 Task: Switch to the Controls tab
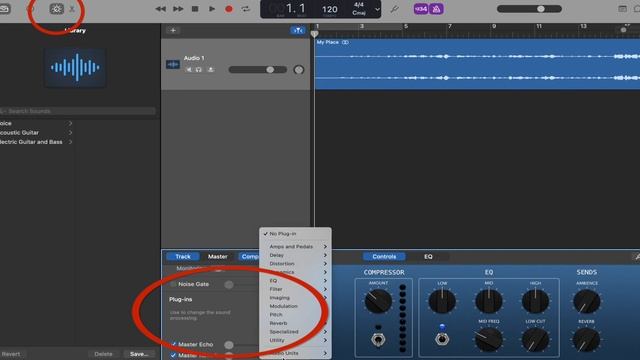[384, 256]
